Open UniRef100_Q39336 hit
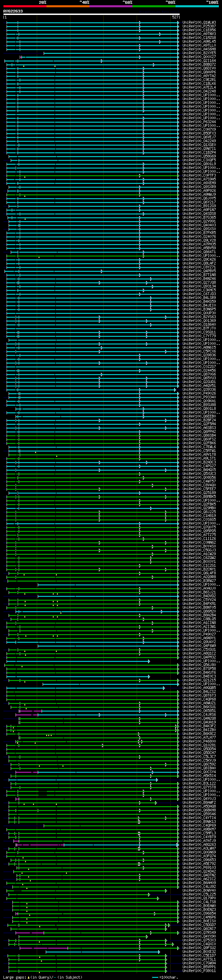The image size is (222, 980). (199, 390)
